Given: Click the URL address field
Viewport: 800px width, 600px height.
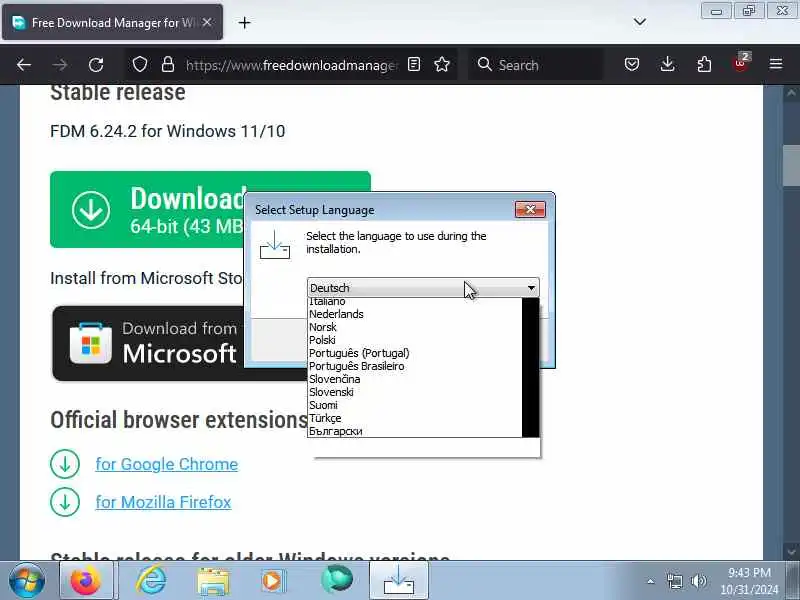Looking at the screenshot, I should click(x=291, y=65).
